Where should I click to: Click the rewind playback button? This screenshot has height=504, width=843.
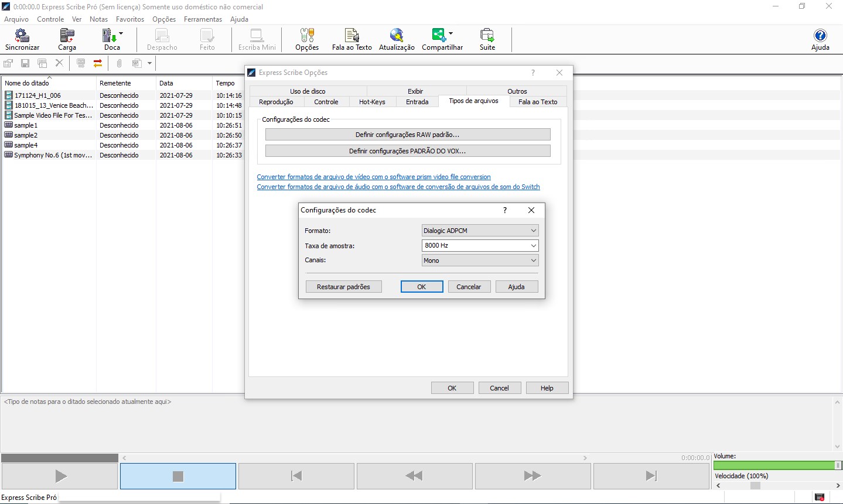click(x=415, y=476)
